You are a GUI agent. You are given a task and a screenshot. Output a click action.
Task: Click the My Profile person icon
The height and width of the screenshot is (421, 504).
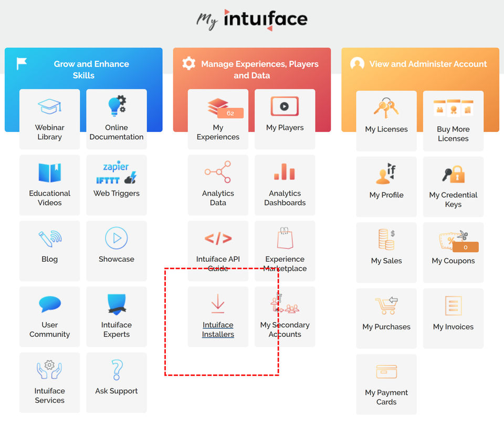[x=386, y=173]
